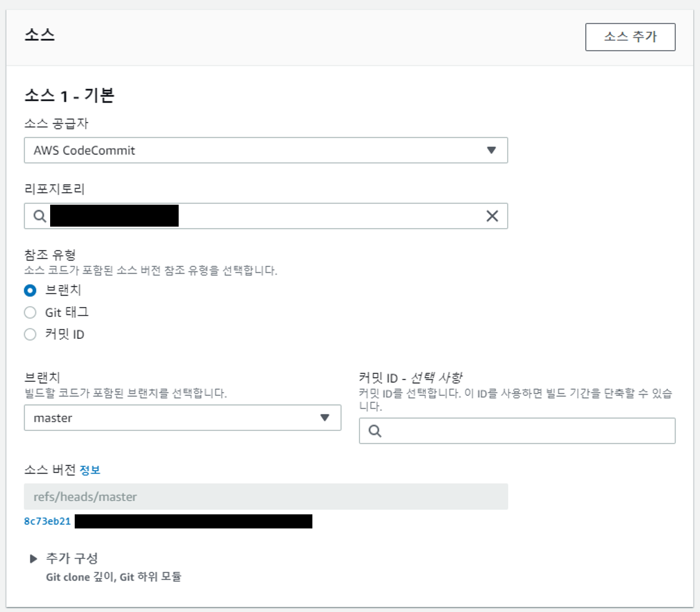Open the 소스 공급자 dropdown
This screenshot has width=700, height=612.
click(x=265, y=150)
